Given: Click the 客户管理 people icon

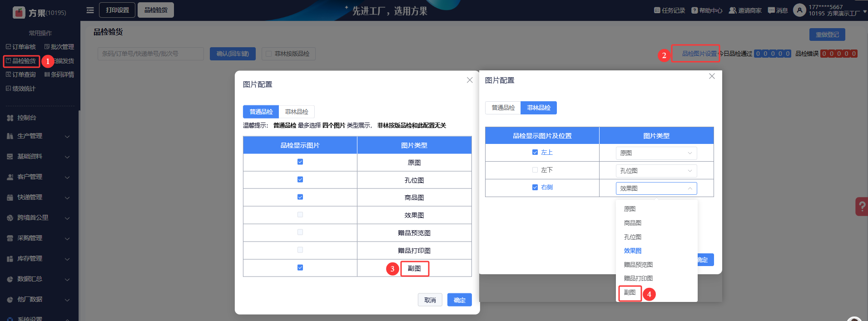Looking at the screenshot, I should [10, 177].
